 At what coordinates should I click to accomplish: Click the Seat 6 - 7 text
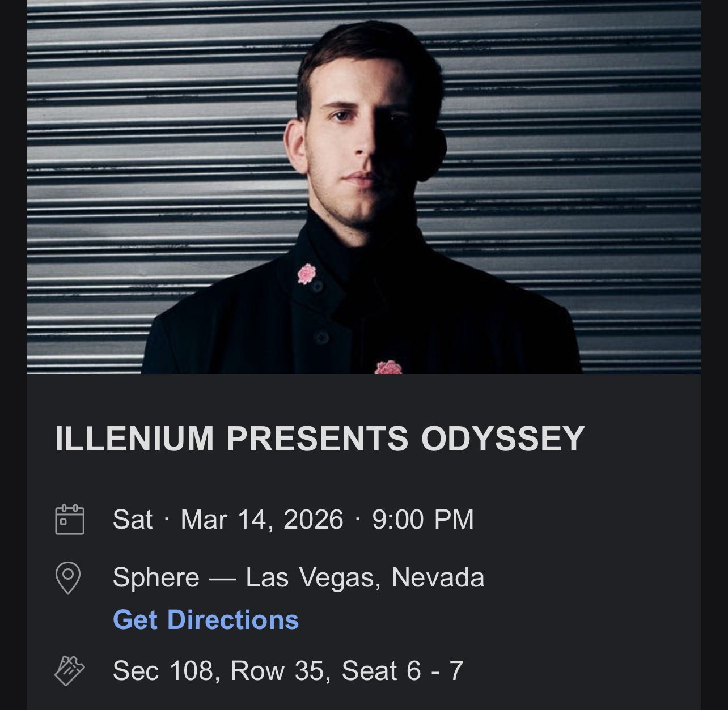point(403,671)
